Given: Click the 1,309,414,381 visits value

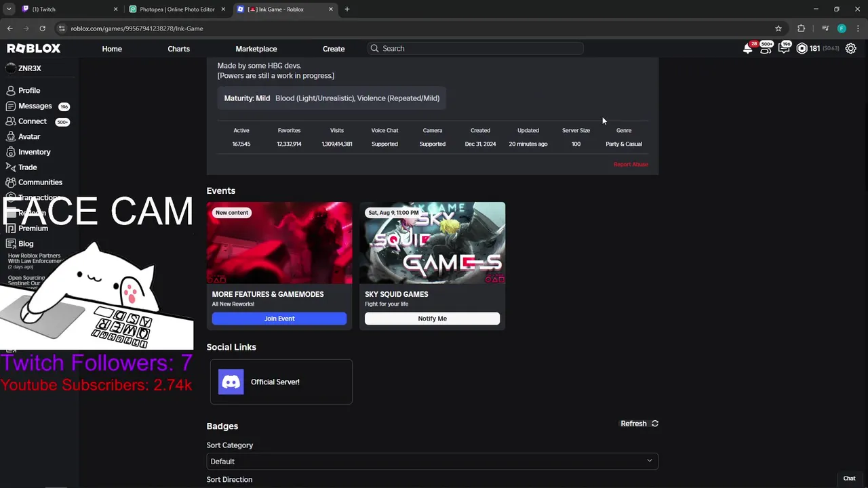Looking at the screenshot, I should [337, 144].
